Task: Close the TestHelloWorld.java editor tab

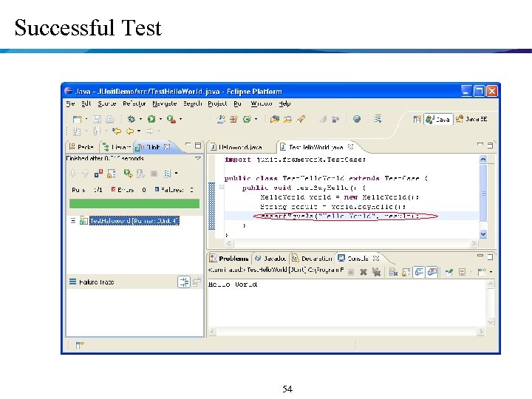Action: [x=351, y=146]
